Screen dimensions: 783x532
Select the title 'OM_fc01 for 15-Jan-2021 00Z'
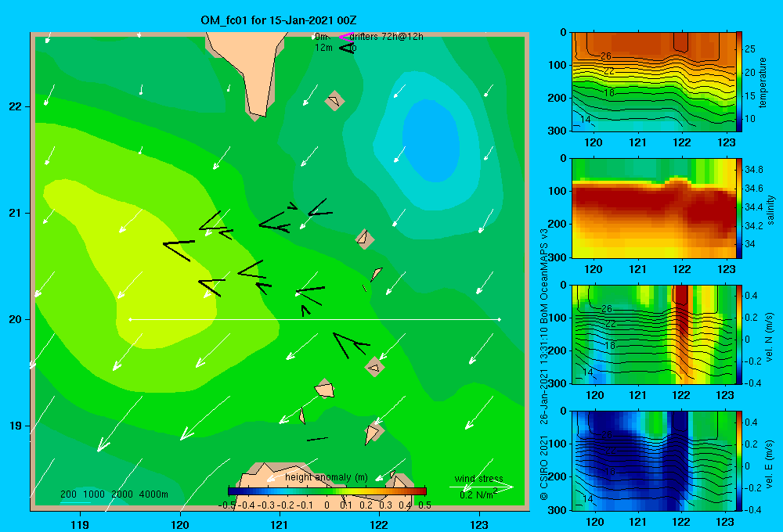[279, 20]
